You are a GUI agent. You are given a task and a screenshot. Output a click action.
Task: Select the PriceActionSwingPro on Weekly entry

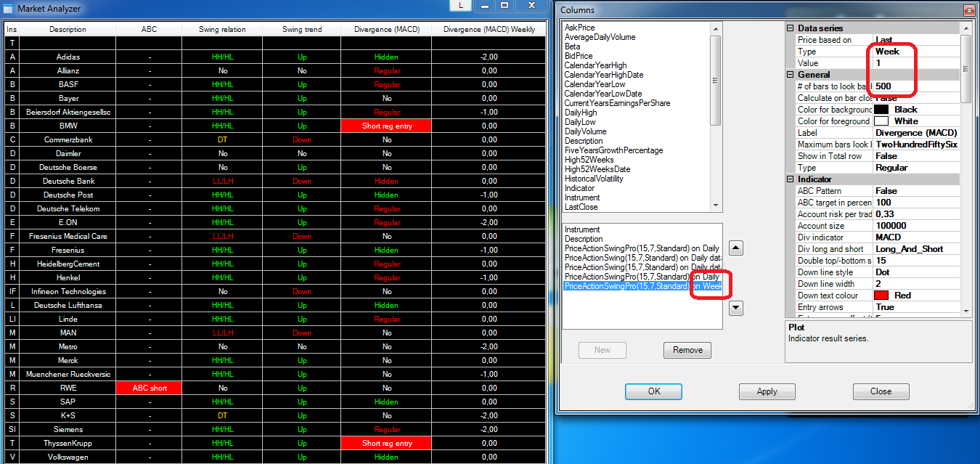(x=642, y=286)
